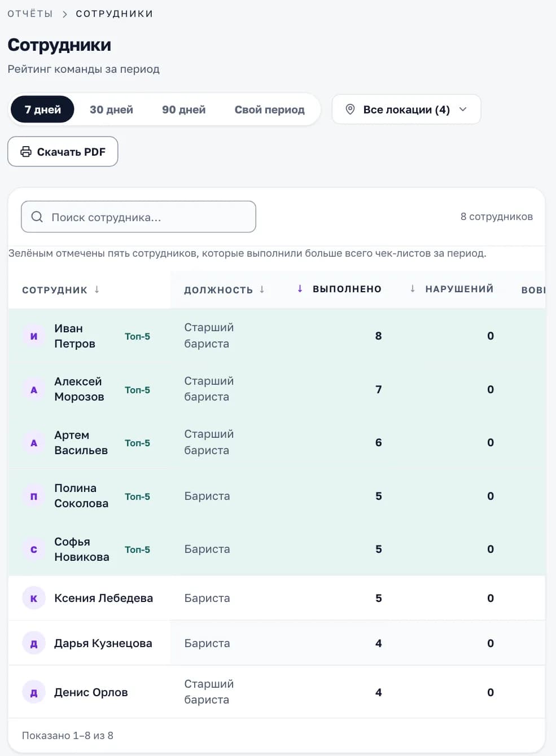The height and width of the screenshot is (756, 556).
Task: Open employee name Алексей Морозов
Action: [x=79, y=389]
